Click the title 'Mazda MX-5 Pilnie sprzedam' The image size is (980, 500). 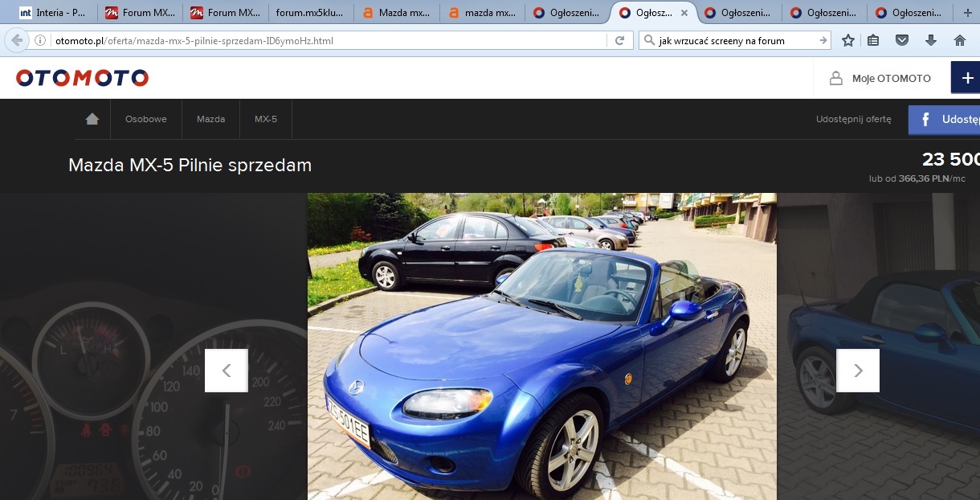tap(190, 166)
